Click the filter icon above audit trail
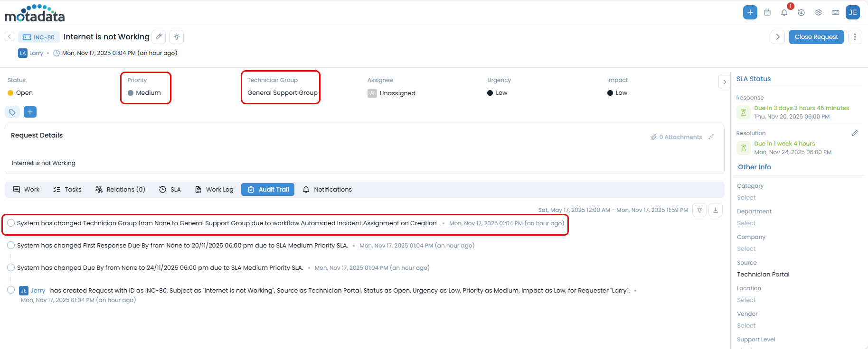The height and width of the screenshot is (349, 868). pos(699,210)
